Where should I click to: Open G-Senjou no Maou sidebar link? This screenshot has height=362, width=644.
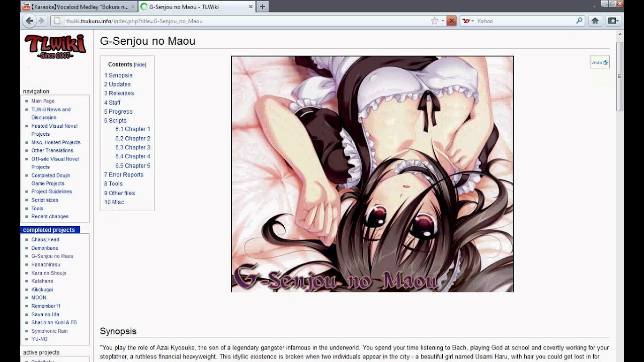click(x=52, y=256)
